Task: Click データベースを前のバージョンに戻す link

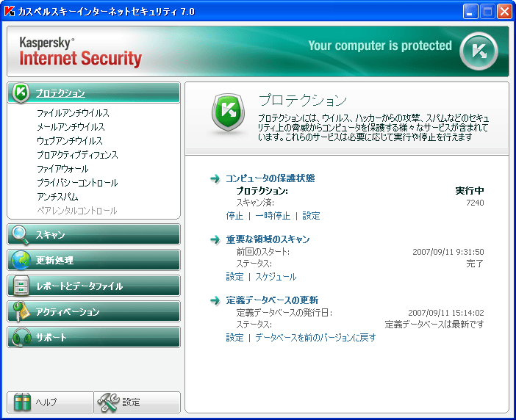Action: tap(315, 338)
